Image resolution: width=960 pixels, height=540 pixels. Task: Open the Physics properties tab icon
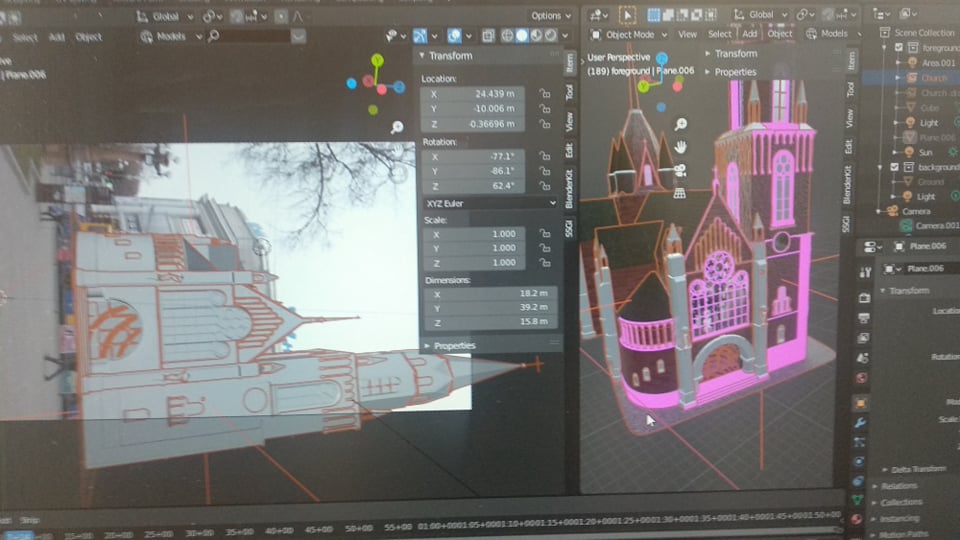coord(858,462)
